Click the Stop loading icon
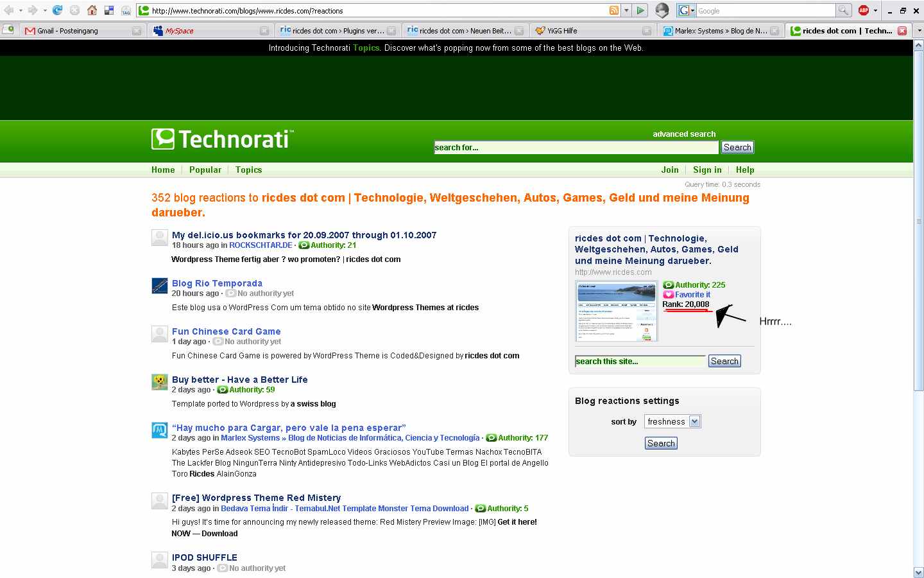 click(74, 10)
